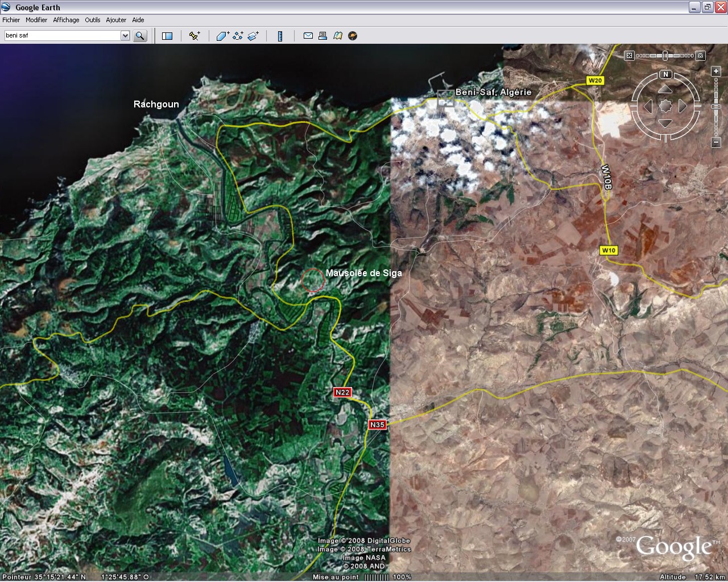The width and height of the screenshot is (728, 582).
Task: Click the print icon in toolbar
Action: click(322, 36)
